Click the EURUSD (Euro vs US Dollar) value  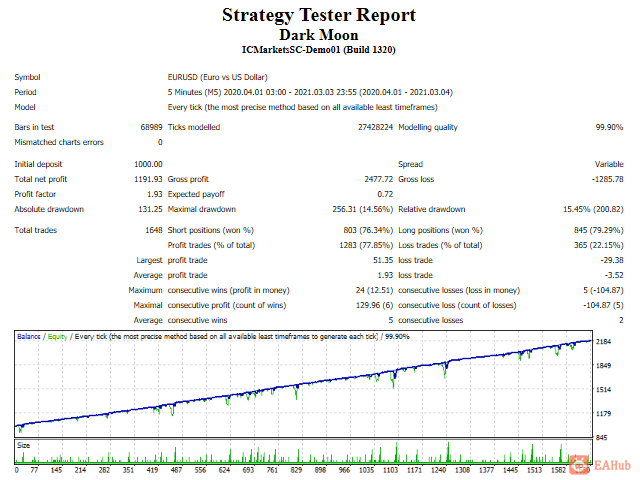(218, 77)
